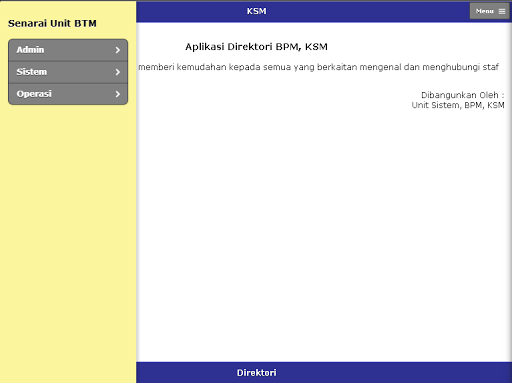Click the arrow icon beside Admin
The image size is (512, 383).
(x=118, y=50)
